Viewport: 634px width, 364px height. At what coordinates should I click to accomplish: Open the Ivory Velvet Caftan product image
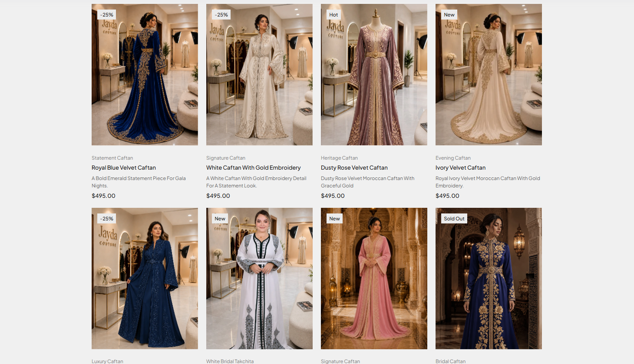489,75
